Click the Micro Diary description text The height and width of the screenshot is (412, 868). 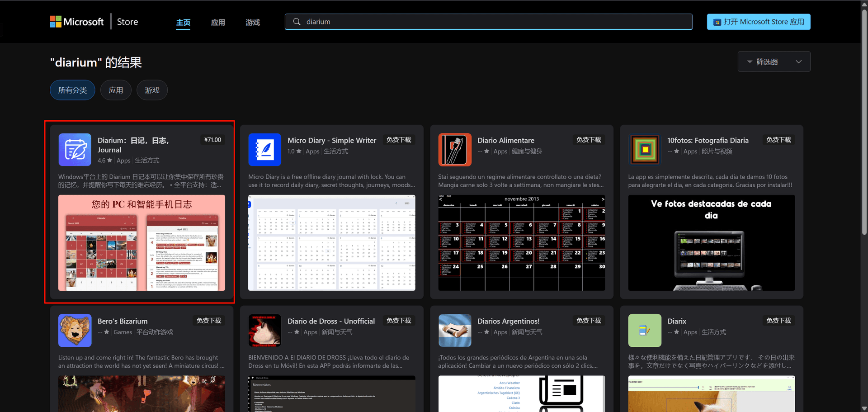[x=331, y=181]
